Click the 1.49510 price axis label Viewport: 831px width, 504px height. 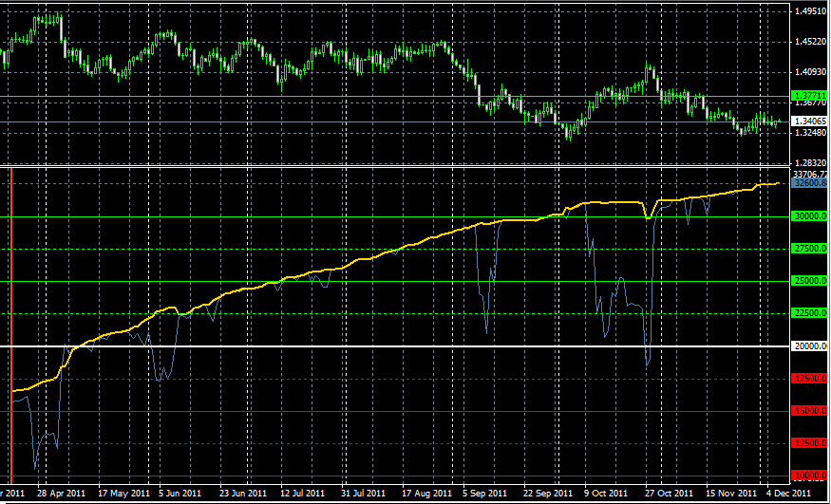[x=810, y=11]
